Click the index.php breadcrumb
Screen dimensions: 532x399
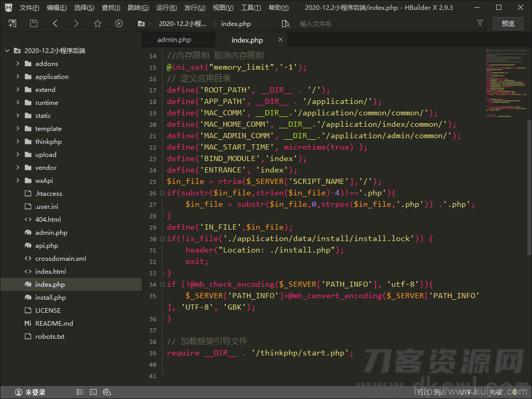coord(236,24)
